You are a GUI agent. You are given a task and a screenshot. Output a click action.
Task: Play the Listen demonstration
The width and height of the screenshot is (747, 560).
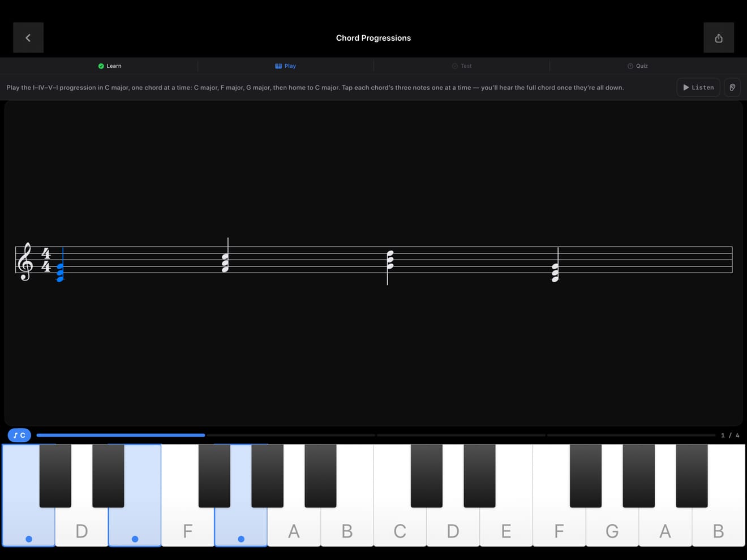pyautogui.click(x=698, y=88)
